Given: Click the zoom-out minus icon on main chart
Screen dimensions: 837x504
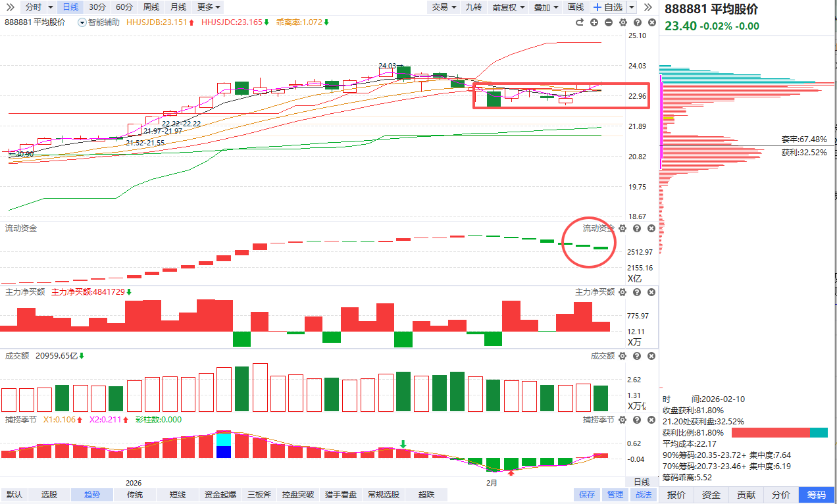Looking at the screenshot, I should [609, 22].
